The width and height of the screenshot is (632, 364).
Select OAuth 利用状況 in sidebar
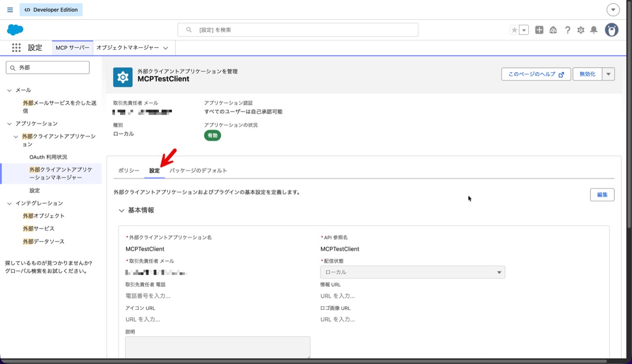[48, 157]
